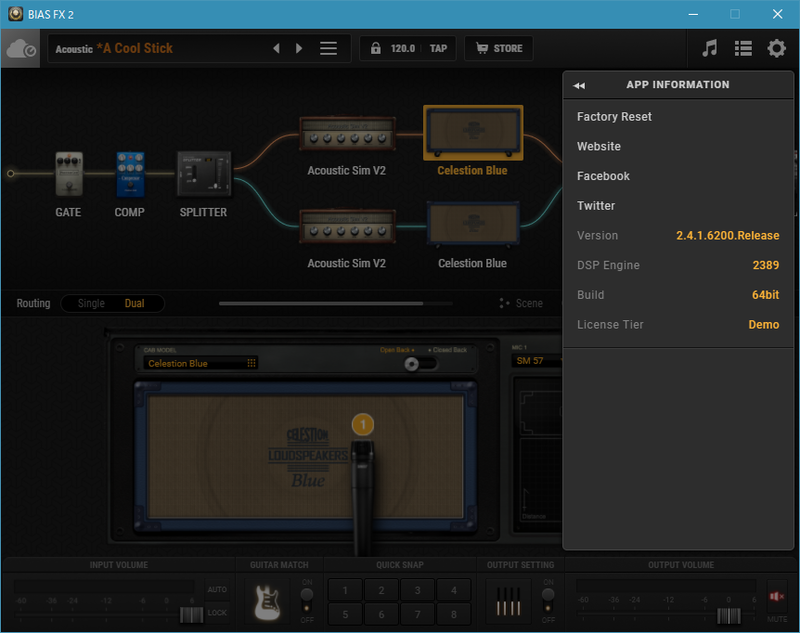The width and height of the screenshot is (800, 633).
Task: Select Quick Snap slot 6
Action: click(x=381, y=614)
